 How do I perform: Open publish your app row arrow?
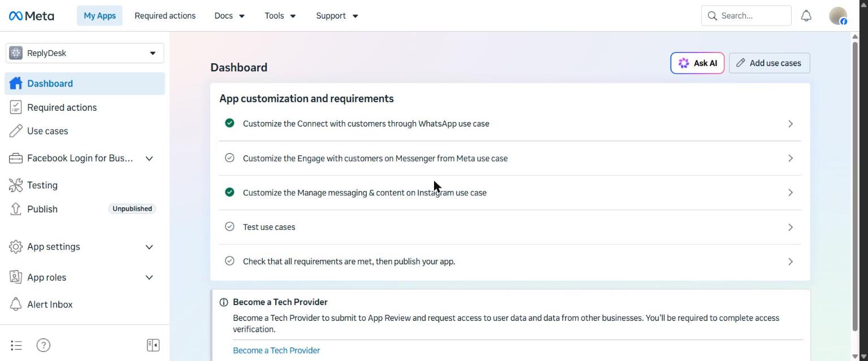(x=791, y=262)
